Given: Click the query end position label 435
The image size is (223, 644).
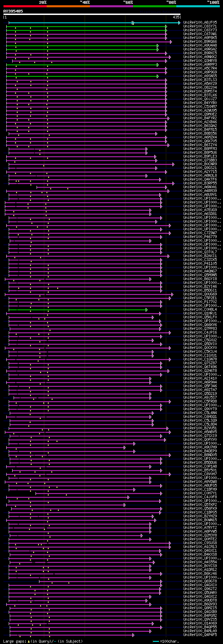Looking at the screenshot, I should point(176,17).
